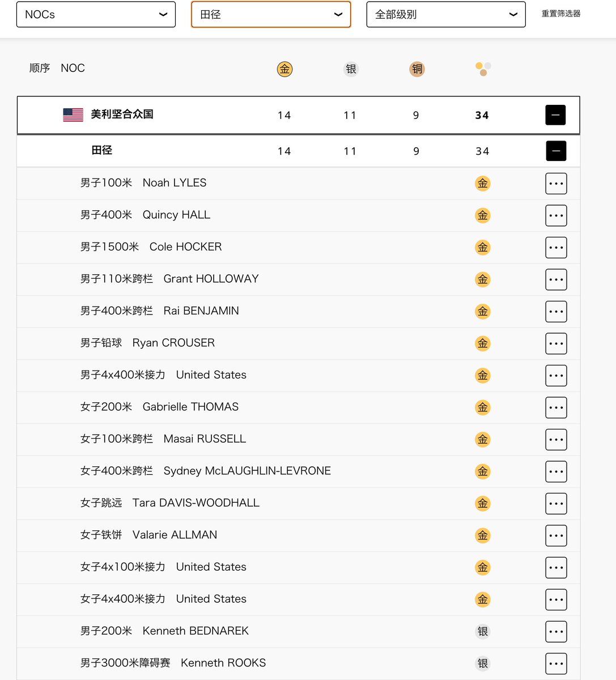The height and width of the screenshot is (680, 616).
Task: Click the bronze medal column header icon
Action: 417,69
